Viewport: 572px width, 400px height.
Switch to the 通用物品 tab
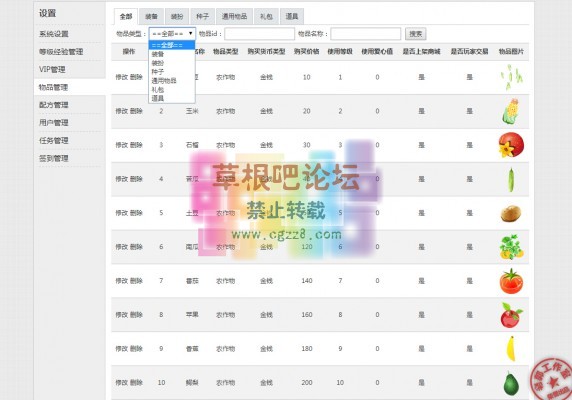(x=234, y=16)
